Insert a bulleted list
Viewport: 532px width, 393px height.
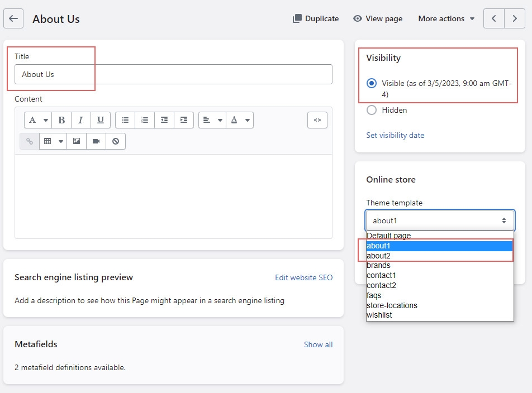pyautogui.click(x=125, y=120)
